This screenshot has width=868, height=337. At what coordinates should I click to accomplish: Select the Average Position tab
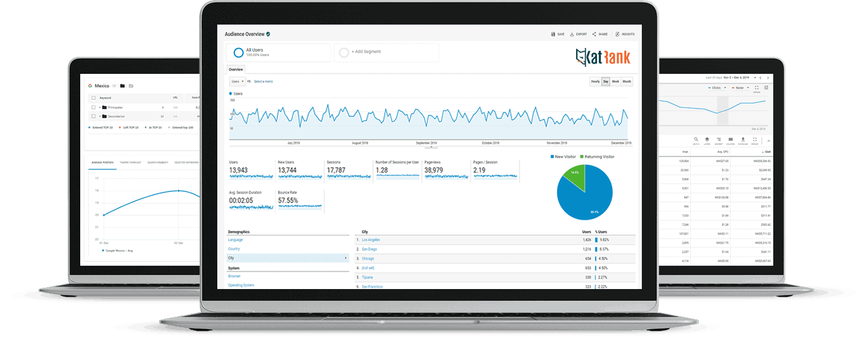coord(102,162)
